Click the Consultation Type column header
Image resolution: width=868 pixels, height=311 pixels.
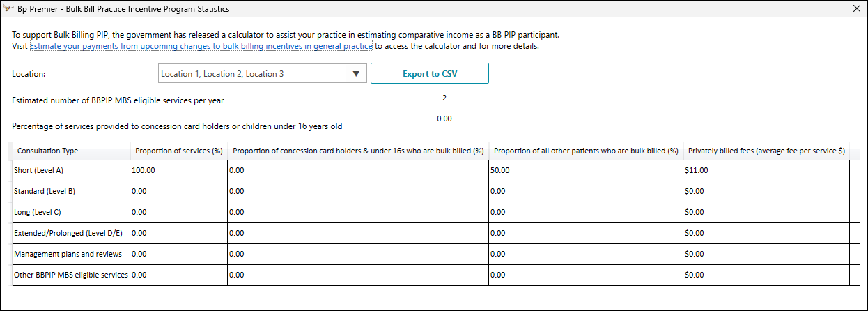[x=47, y=151]
